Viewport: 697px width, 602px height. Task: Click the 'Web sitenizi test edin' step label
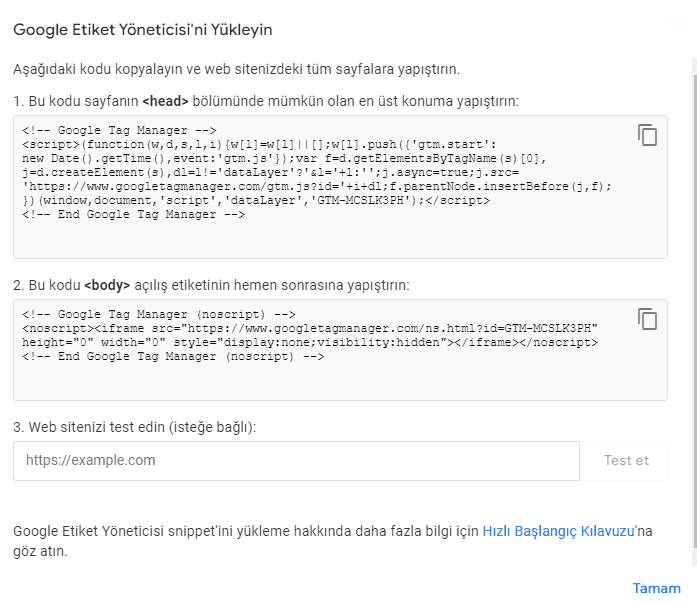click(135, 427)
